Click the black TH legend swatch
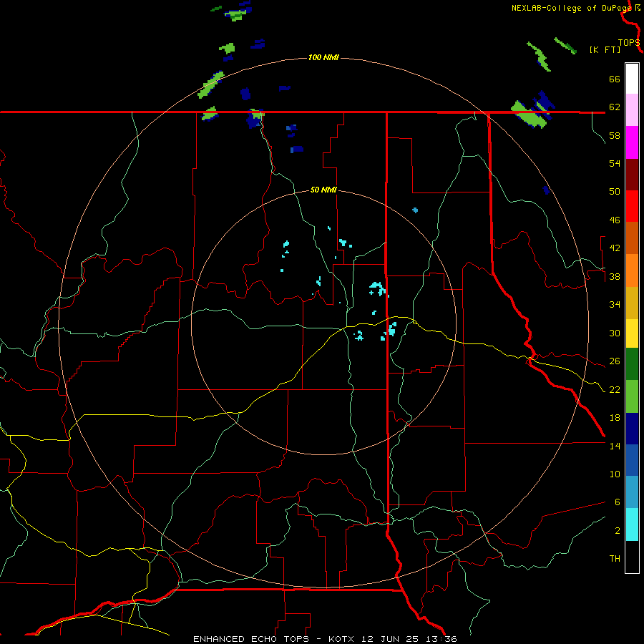 [632, 557]
